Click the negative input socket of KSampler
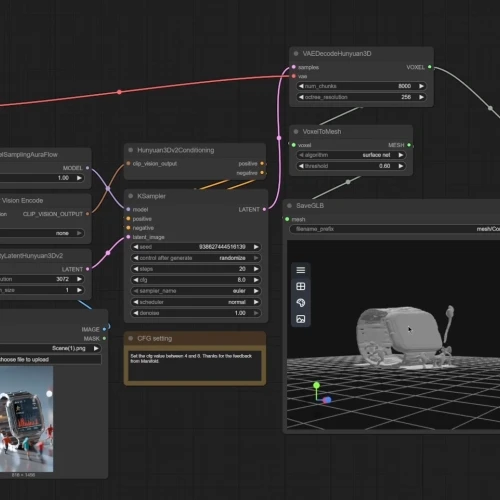The height and width of the screenshot is (500, 500). (x=128, y=228)
